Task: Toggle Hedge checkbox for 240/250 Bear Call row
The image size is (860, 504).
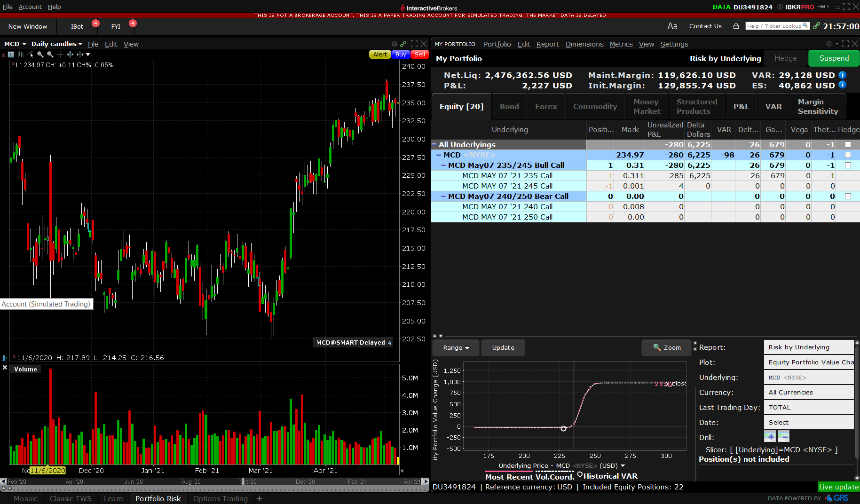Action: [x=848, y=197]
